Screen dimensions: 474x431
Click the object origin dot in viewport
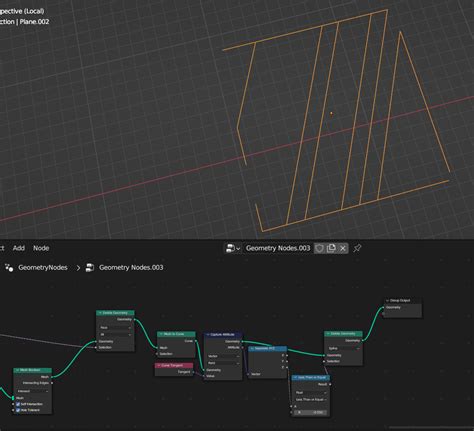click(331, 113)
